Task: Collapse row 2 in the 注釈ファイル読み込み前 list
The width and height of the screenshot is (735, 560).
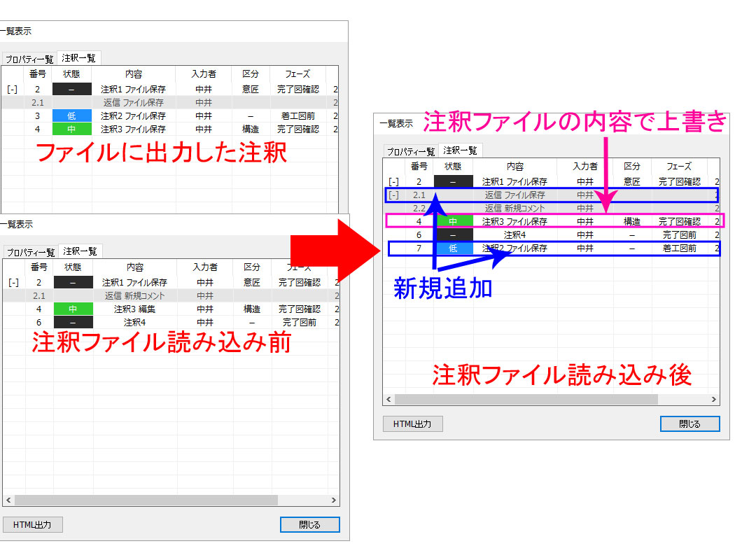Action: [13, 283]
